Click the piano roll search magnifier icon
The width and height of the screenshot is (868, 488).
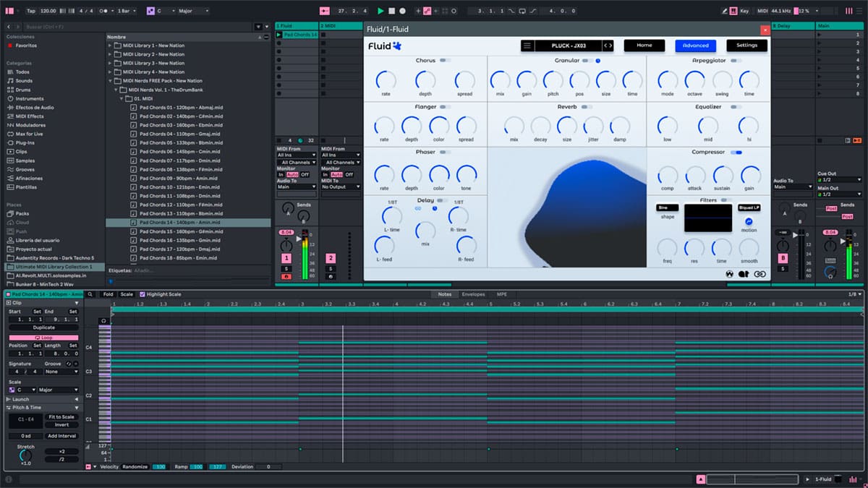90,294
